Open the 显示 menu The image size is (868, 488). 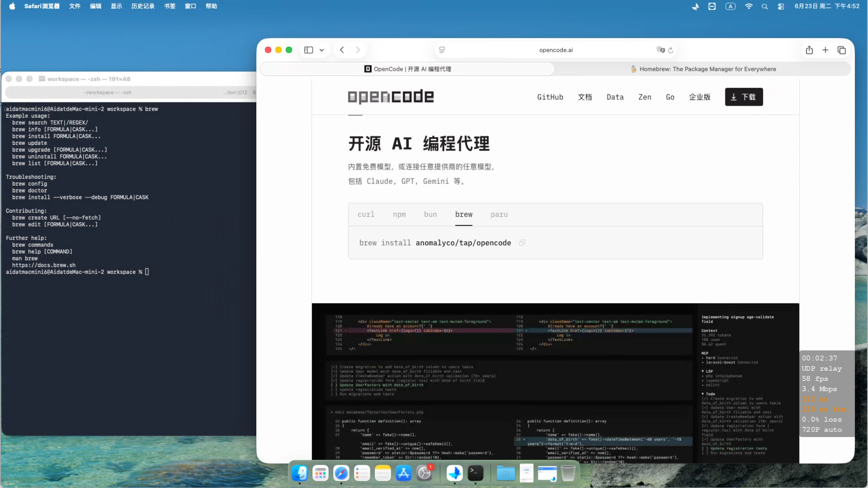pos(116,6)
